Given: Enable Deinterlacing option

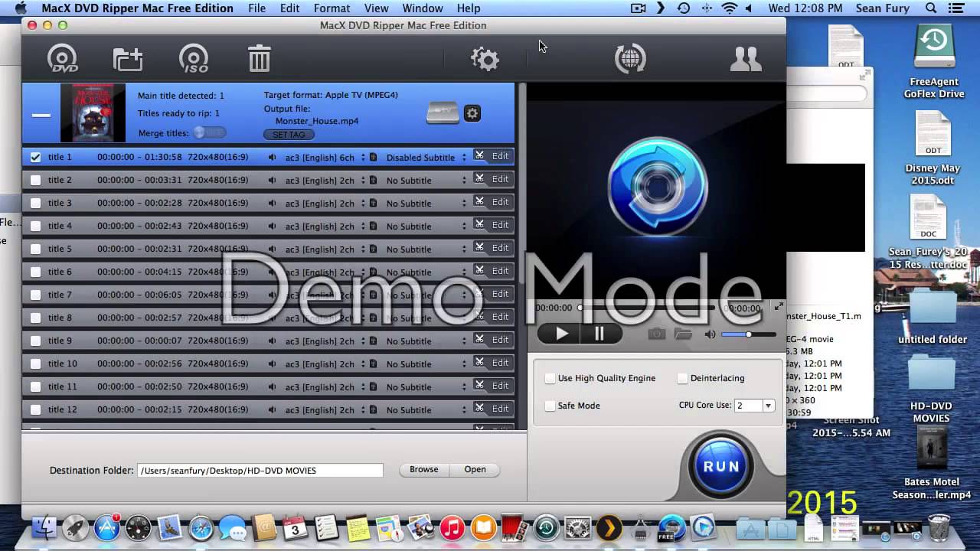Looking at the screenshot, I should pyautogui.click(x=682, y=378).
